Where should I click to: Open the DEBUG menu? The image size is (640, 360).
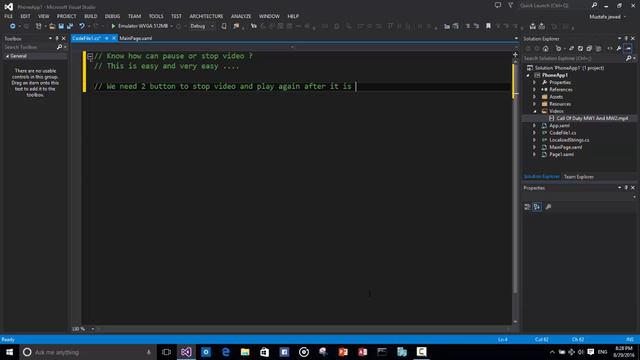pyautogui.click(x=112, y=16)
